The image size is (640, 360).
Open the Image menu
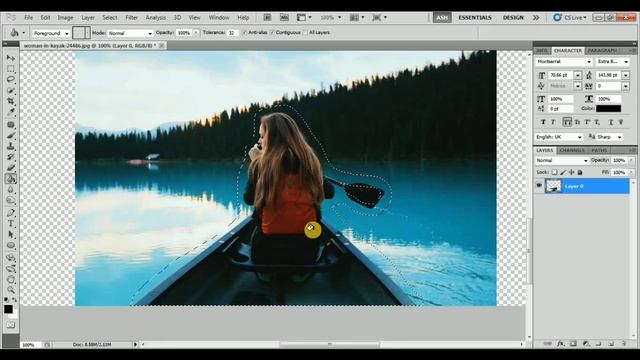coord(65,18)
